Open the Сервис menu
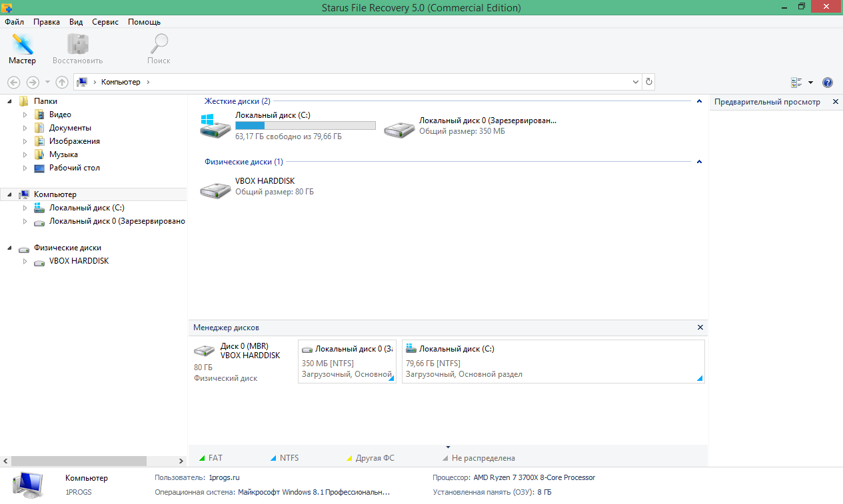Image resolution: width=843 pixels, height=504 pixels. [105, 21]
